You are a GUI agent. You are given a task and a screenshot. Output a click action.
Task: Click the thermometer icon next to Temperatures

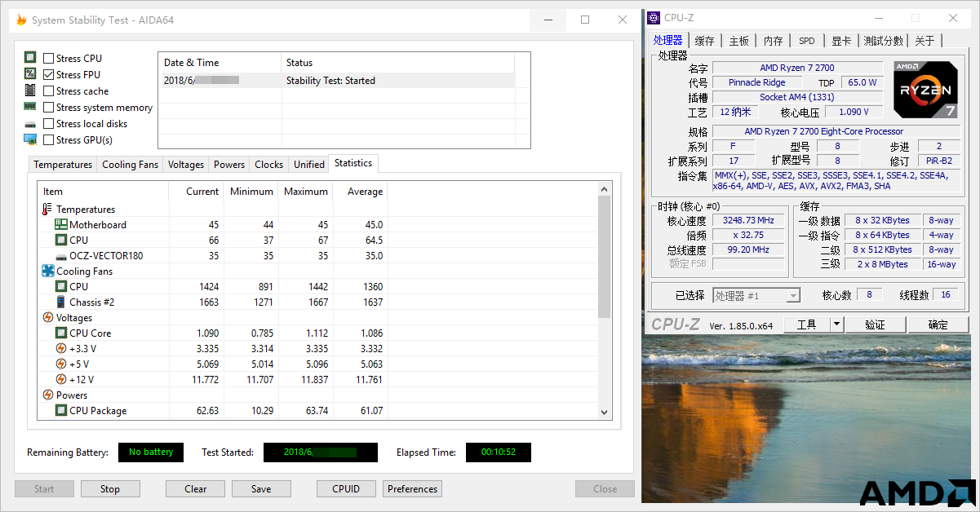coord(47,209)
